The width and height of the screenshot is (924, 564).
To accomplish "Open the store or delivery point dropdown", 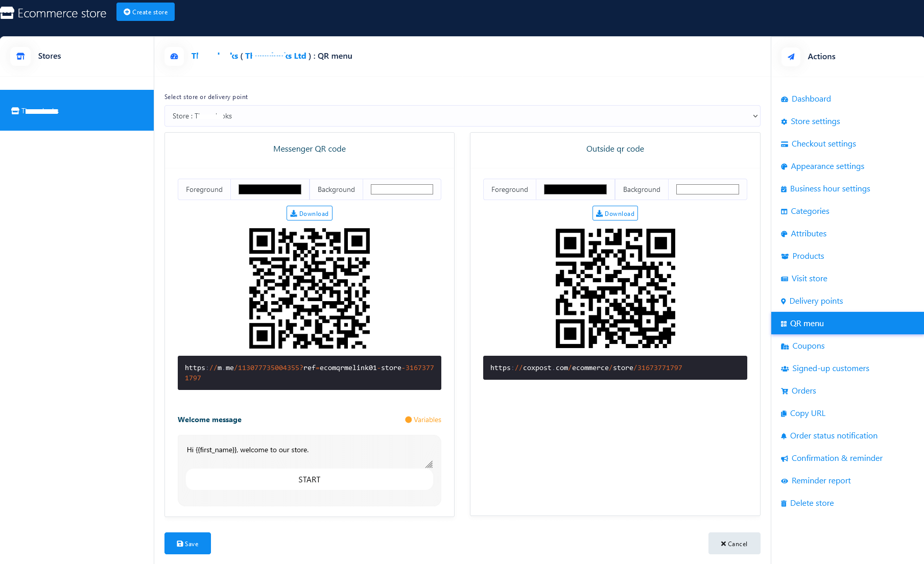I will coord(462,116).
